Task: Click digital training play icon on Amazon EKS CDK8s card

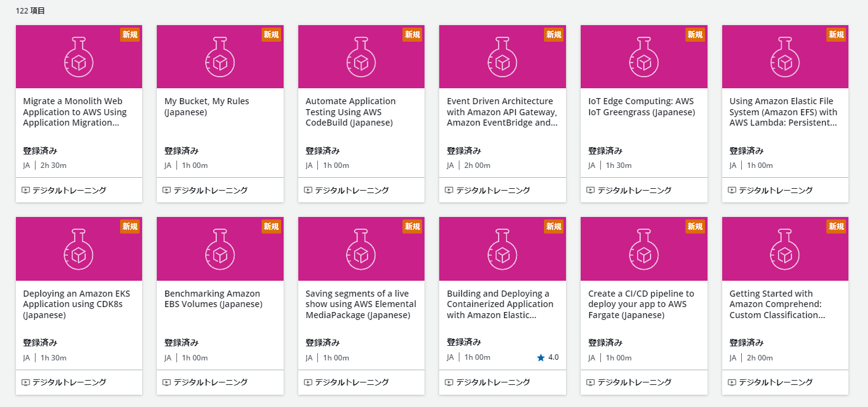Action: [26, 382]
